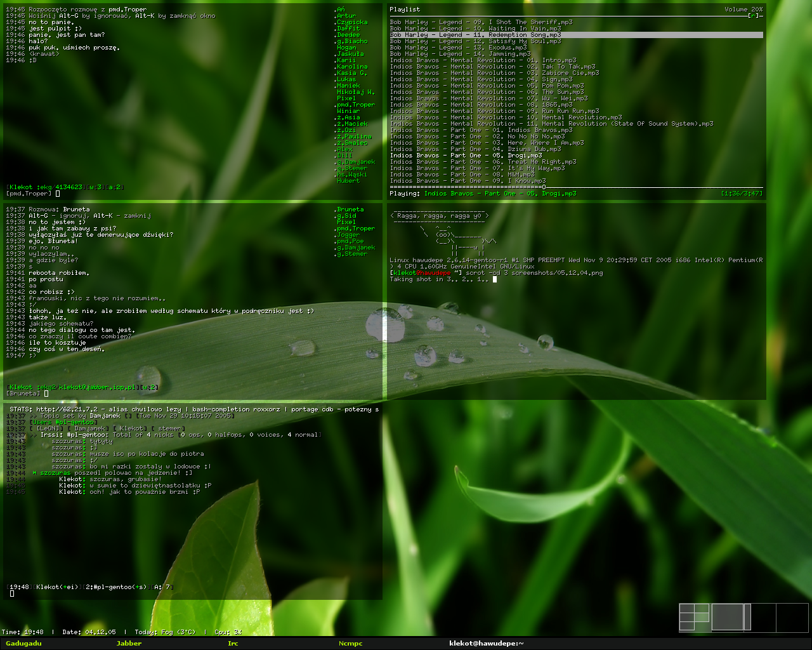Click the 2:#pl-gentoo(+s) irssi window indicator
The image size is (812, 650).
[x=115, y=587]
